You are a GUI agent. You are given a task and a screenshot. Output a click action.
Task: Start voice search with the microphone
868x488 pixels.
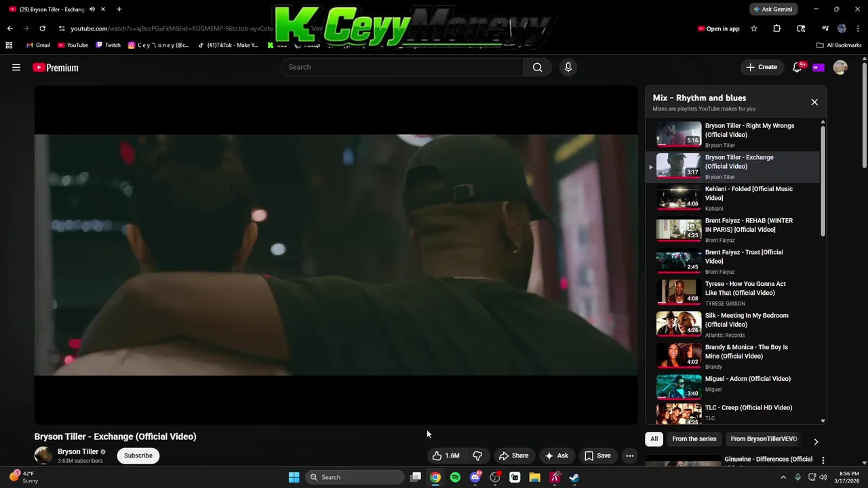[568, 67]
